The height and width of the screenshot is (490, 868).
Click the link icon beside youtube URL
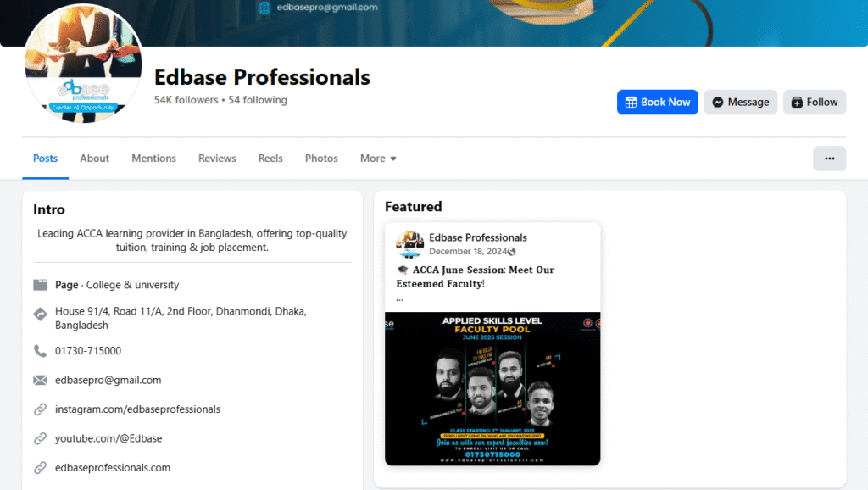[x=40, y=438]
